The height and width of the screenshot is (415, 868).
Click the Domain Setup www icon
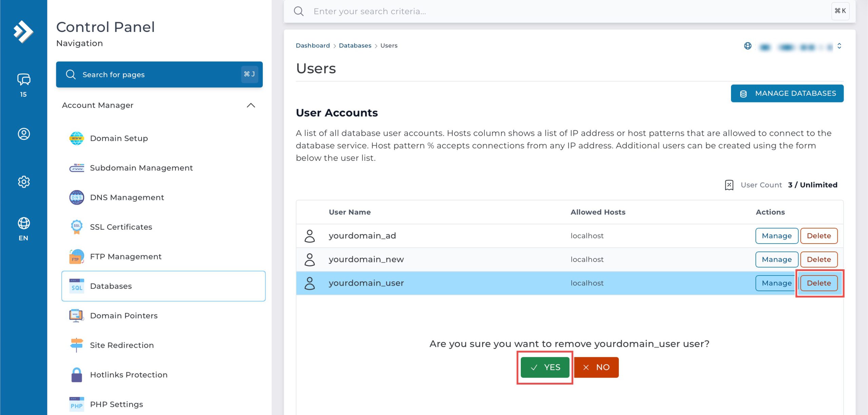(x=77, y=138)
